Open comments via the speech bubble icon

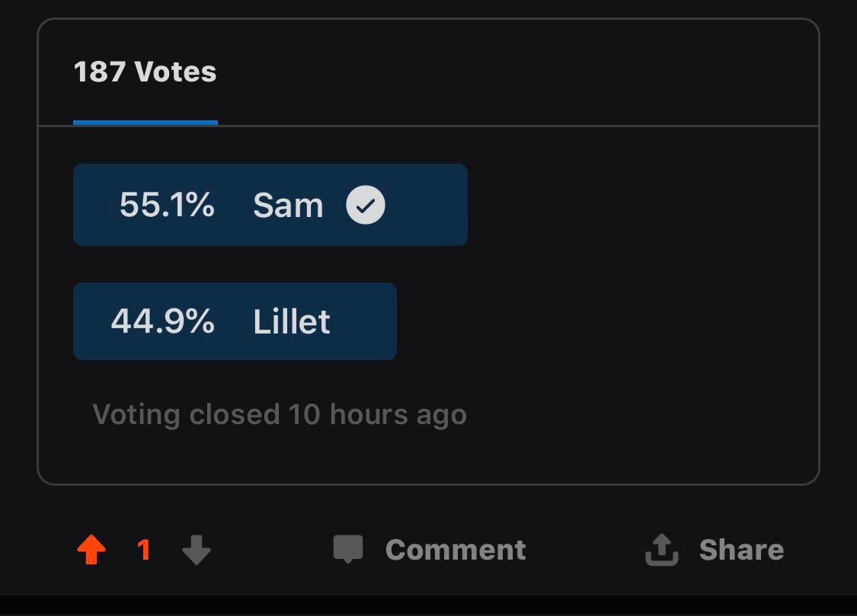(347, 548)
